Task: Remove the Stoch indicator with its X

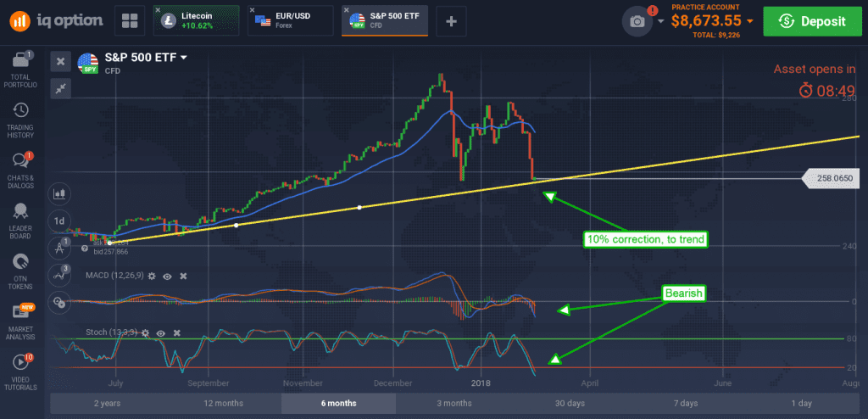Action: click(x=176, y=333)
